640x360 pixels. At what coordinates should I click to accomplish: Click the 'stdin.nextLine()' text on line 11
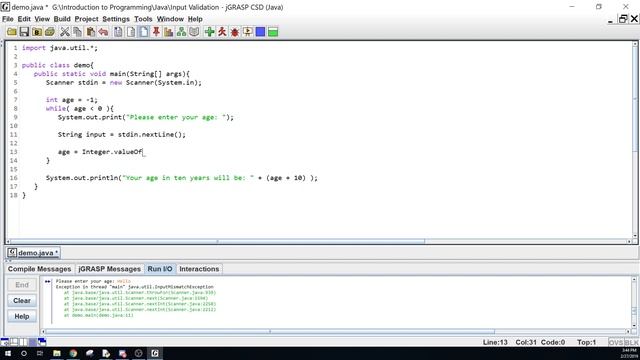pos(151,135)
